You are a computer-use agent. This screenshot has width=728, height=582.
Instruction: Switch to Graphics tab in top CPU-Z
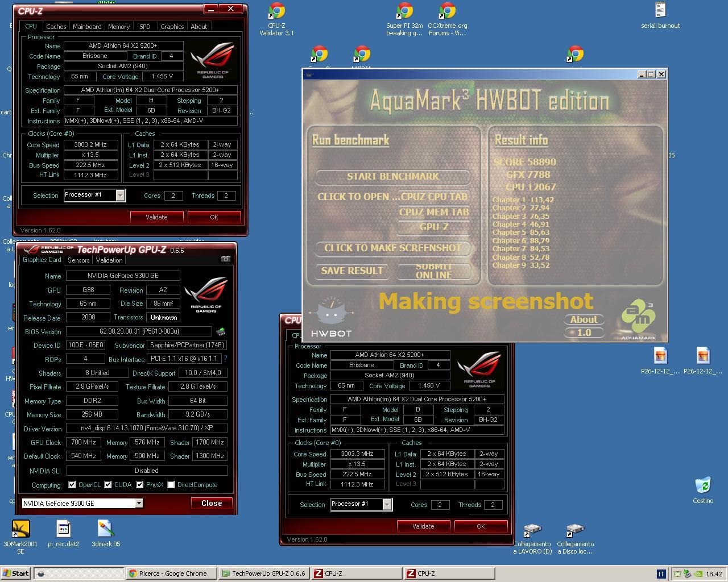tap(172, 27)
